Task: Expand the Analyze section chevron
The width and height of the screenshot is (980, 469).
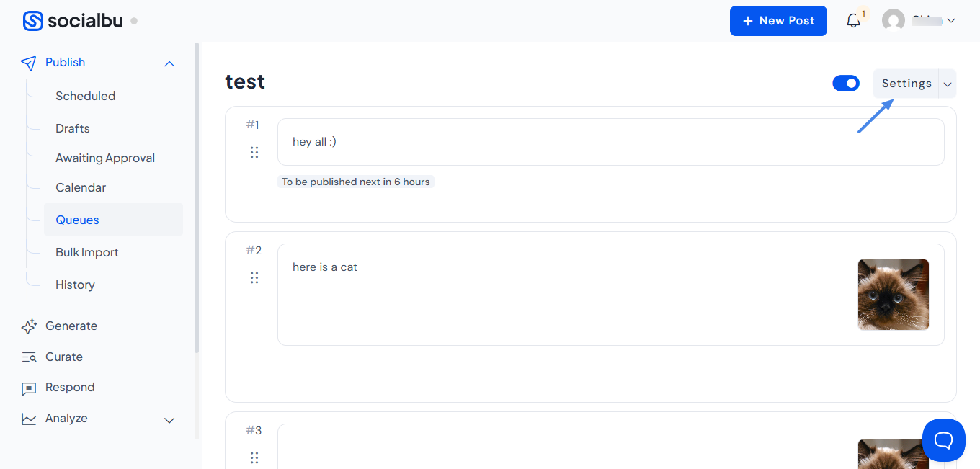Action: pos(169,420)
